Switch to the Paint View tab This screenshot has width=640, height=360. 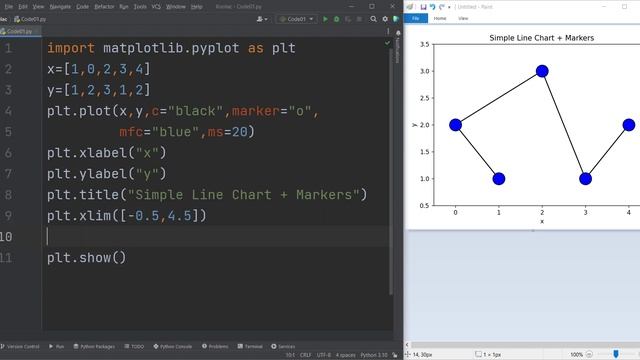pyautogui.click(x=463, y=18)
